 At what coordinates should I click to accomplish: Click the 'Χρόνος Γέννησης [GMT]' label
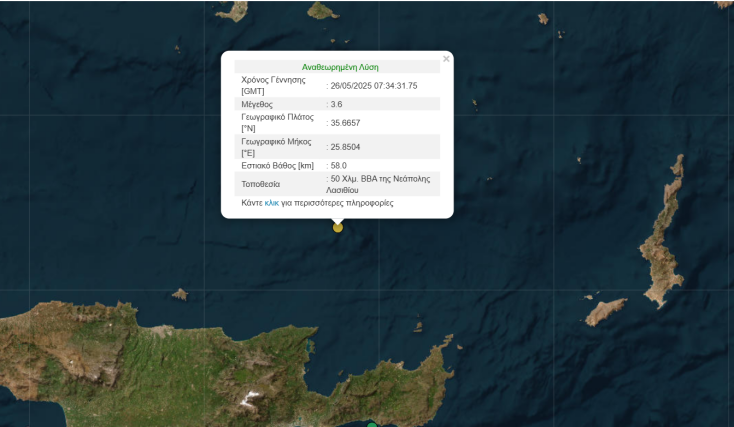[x=274, y=85]
